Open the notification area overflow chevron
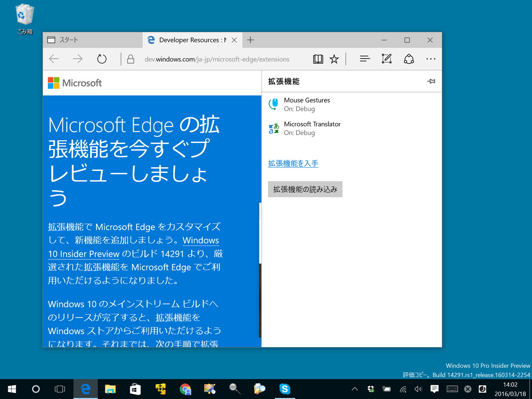The height and width of the screenshot is (399, 532). [355, 389]
